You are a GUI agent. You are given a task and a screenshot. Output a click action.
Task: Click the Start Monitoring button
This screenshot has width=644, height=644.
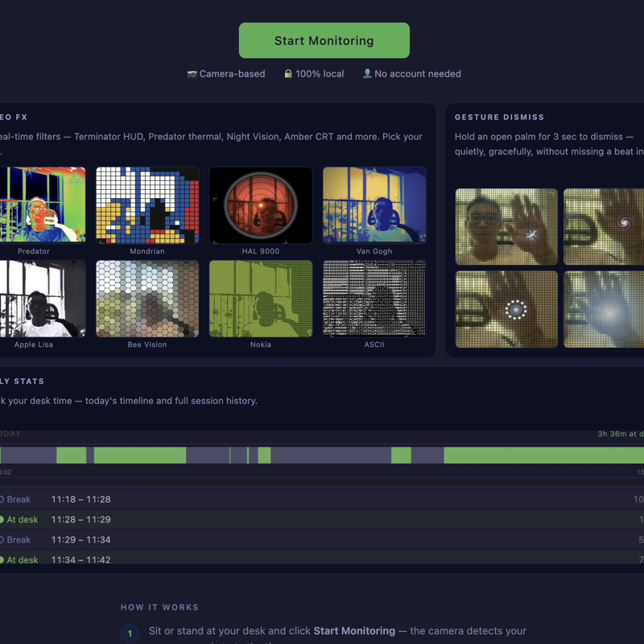pyautogui.click(x=324, y=40)
